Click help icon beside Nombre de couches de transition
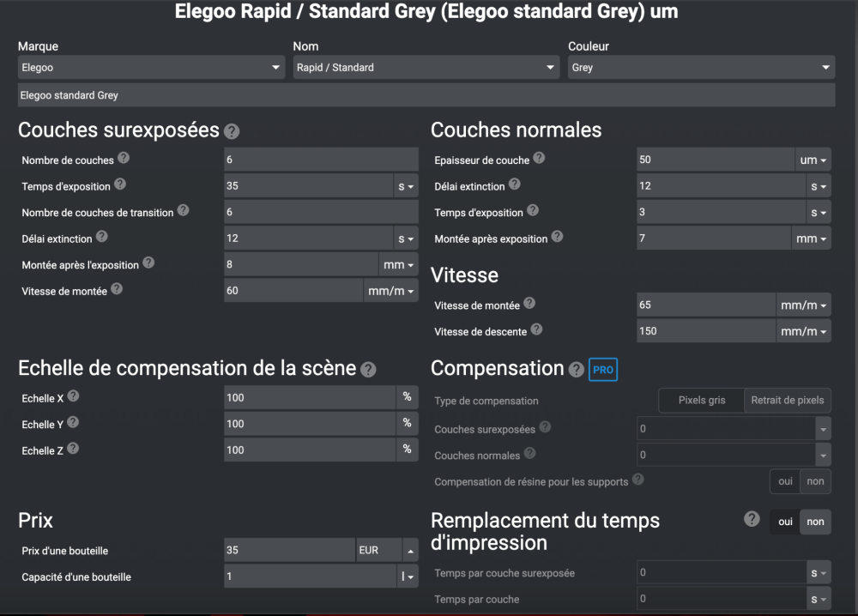The image size is (858, 616). click(x=183, y=211)
